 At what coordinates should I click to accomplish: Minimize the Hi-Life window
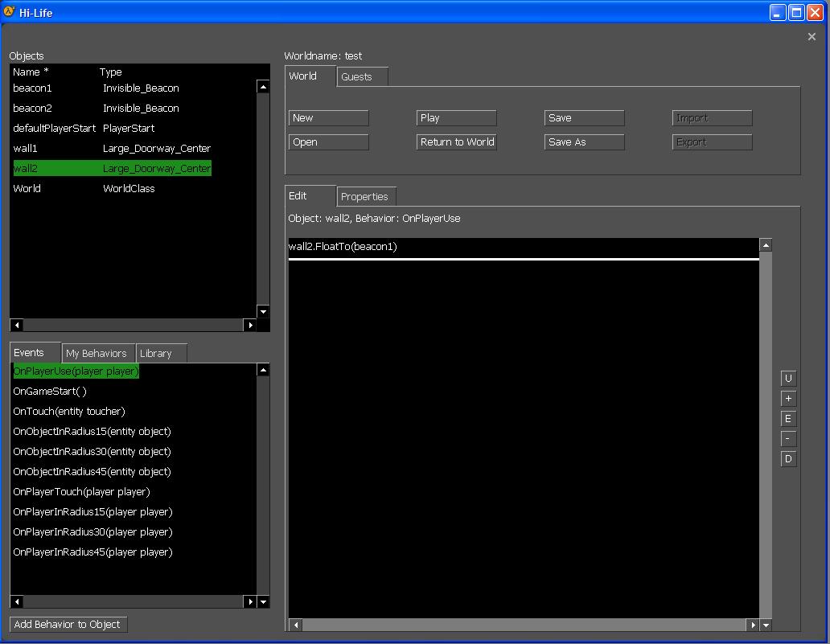click(x=777, y=12)
